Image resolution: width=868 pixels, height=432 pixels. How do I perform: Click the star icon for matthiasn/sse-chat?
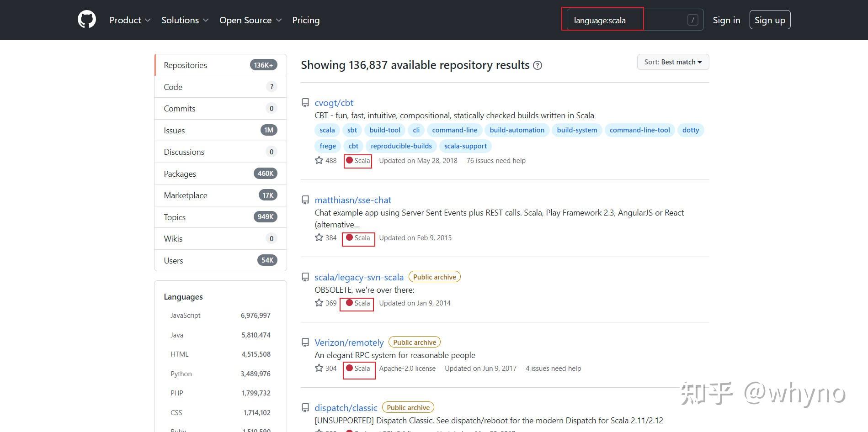319,237
